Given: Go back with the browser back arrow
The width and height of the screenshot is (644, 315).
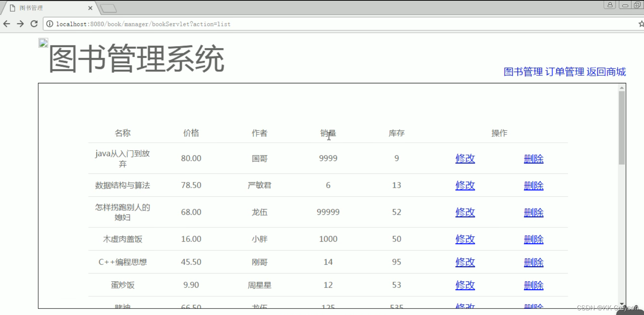Looking at the screenshot, I should (x=6, y=24).
